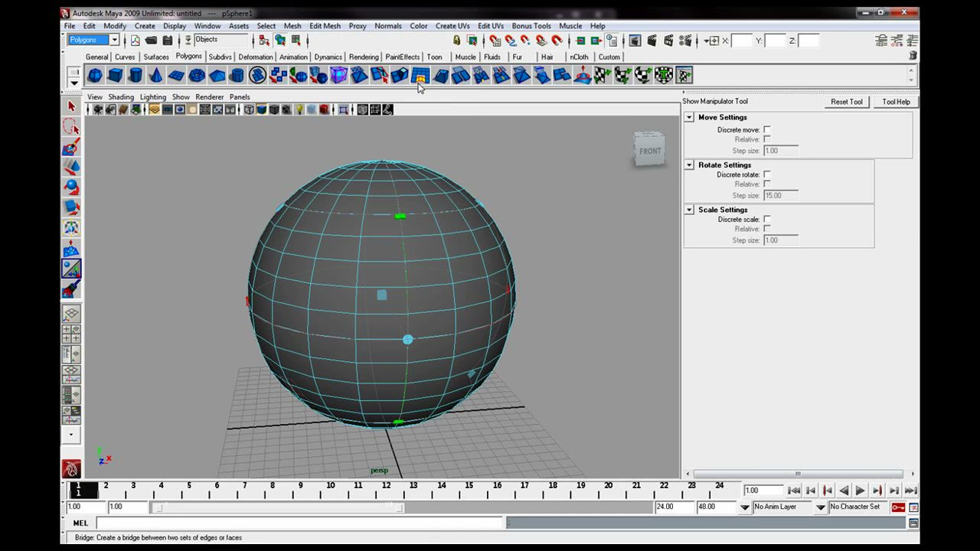Toggle the lock selection padlock icon
The image size is (980, 551).
tap(457, 40)
